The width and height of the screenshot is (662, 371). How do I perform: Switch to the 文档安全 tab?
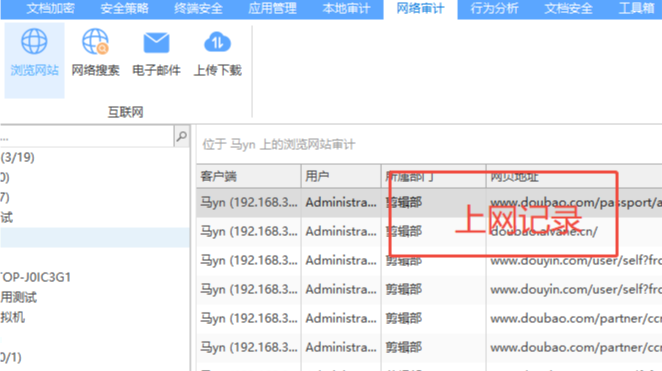tap(568, 8)
